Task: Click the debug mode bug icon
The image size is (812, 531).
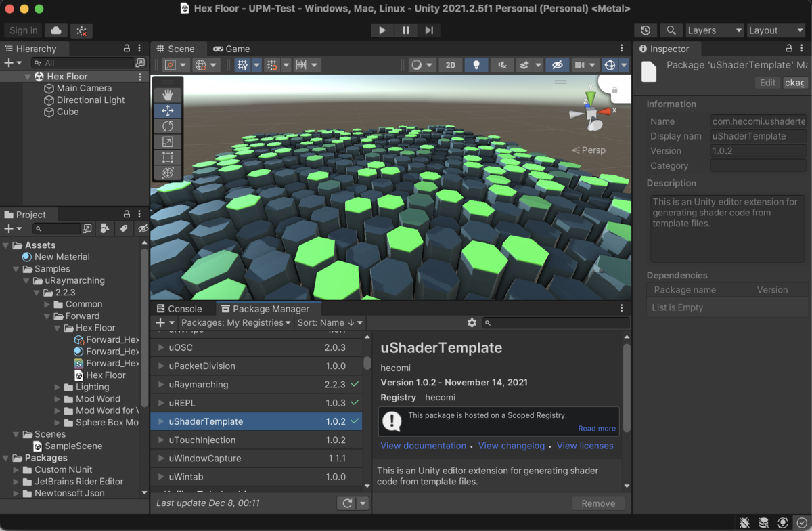Action: click(744, 522)
